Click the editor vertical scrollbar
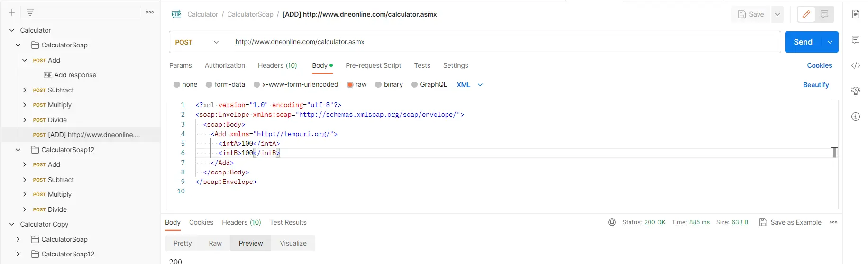The width and height of the screenshot is (868, 264). click(x=834, y=155)
